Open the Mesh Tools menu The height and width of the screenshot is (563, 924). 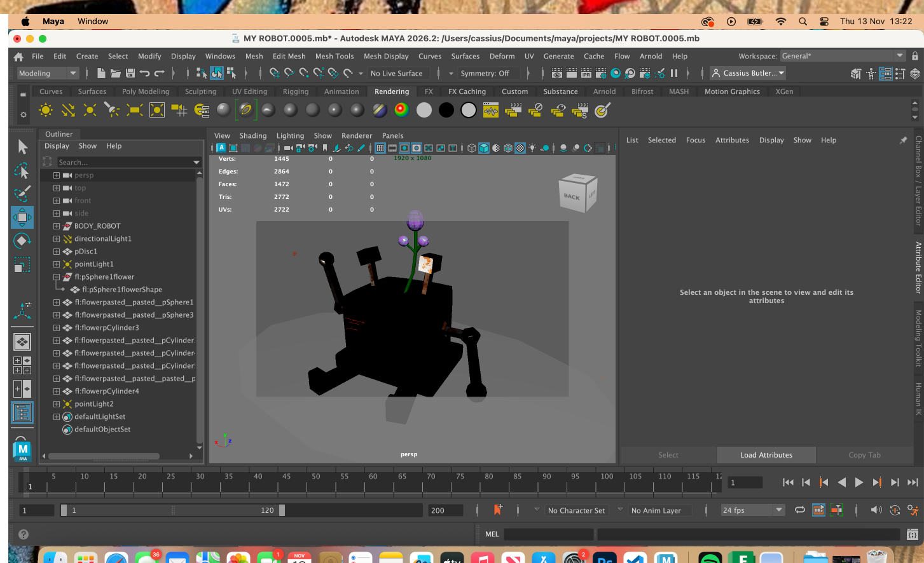tap(334, 56)
